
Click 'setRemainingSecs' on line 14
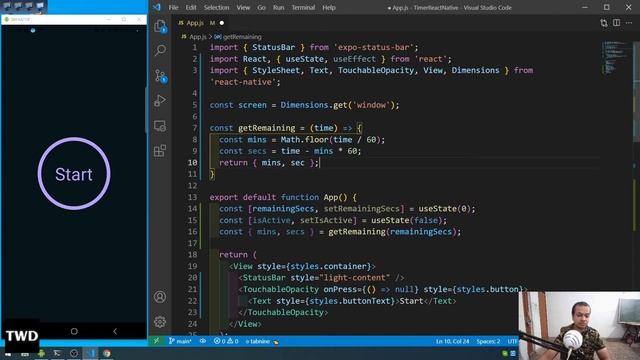coord(361,209)
